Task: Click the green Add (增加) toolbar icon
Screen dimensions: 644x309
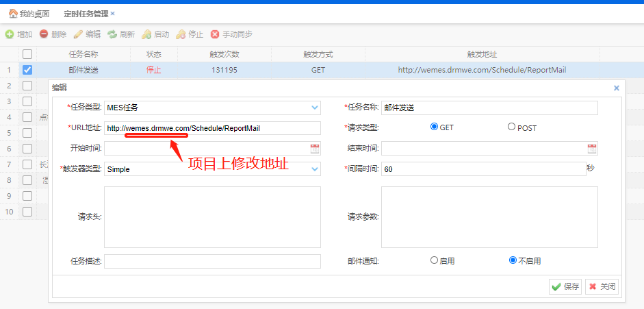Action: [10, 34]
